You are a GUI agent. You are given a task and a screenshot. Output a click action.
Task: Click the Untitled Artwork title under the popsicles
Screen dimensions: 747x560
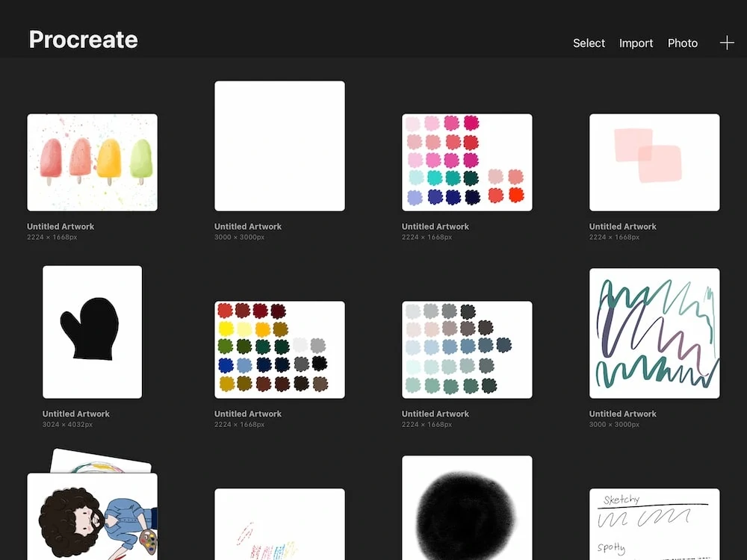click(61, 227)
